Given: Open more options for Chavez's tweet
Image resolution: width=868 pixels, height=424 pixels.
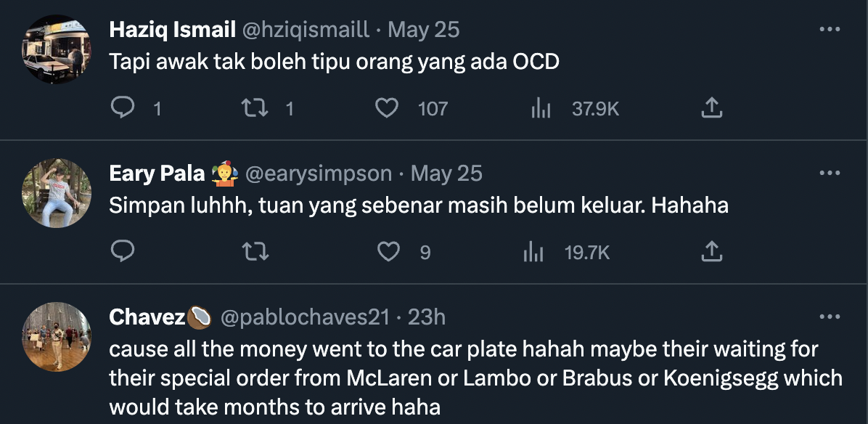Looking at the screenshot, I should point(830,317).
